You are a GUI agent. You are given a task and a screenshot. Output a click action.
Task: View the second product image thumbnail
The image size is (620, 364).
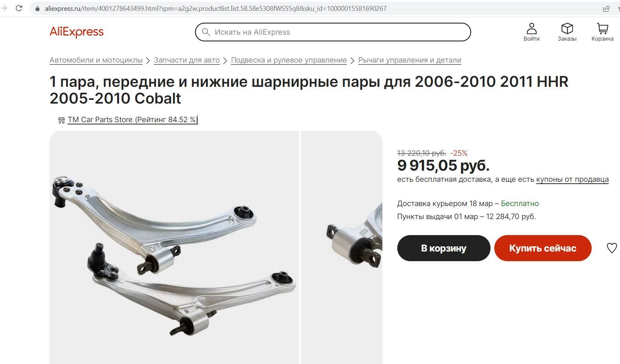pyautogui.click(x=342, y=247)
